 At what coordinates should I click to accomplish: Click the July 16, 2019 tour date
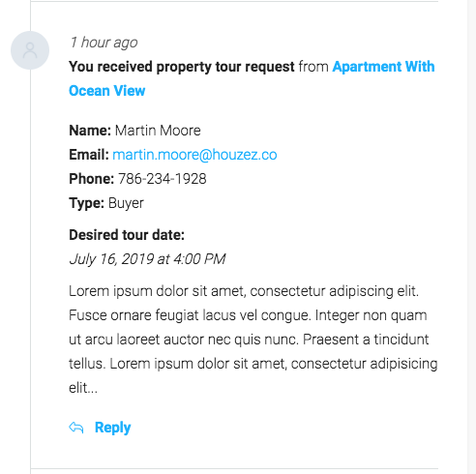tap(147, 259)
